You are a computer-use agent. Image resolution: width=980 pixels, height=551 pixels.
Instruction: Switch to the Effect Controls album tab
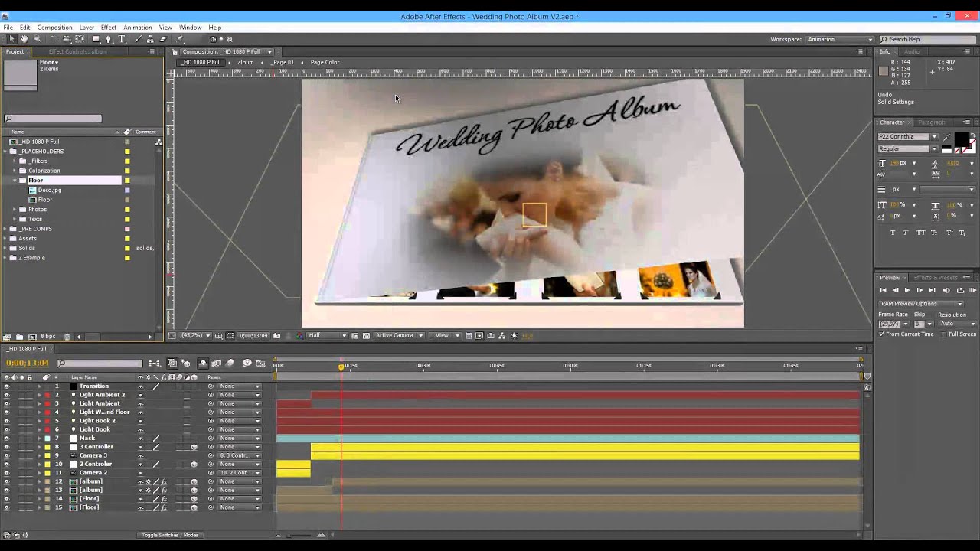77,51
